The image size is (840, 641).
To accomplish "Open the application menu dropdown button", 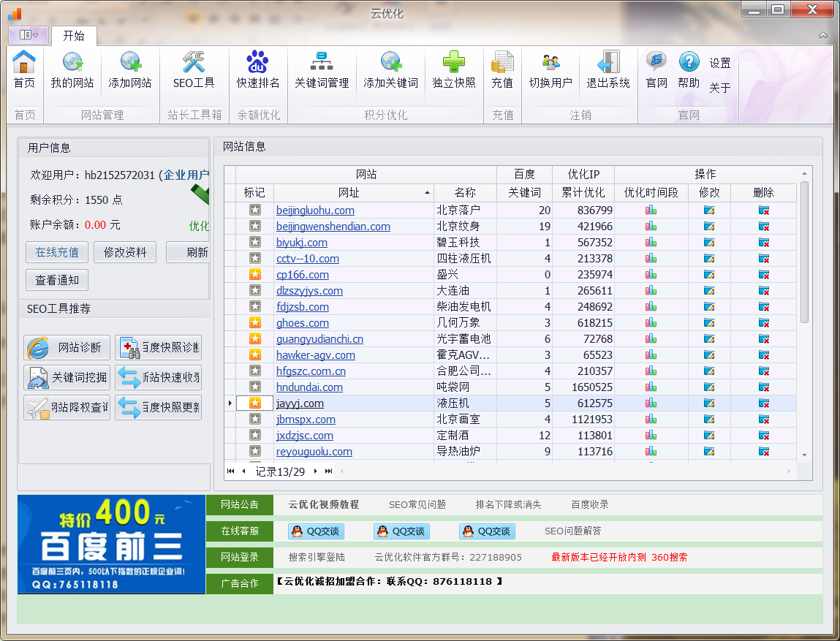I will tap(29, 34).
